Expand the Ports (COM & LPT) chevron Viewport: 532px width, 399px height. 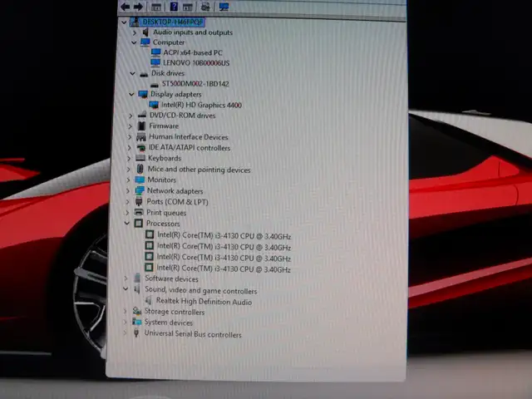click(127, 201)
